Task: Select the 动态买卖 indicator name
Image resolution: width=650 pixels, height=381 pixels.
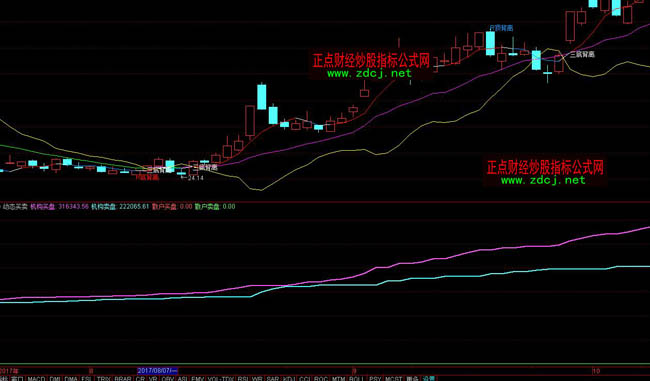Action: click(x=15, y=206)
